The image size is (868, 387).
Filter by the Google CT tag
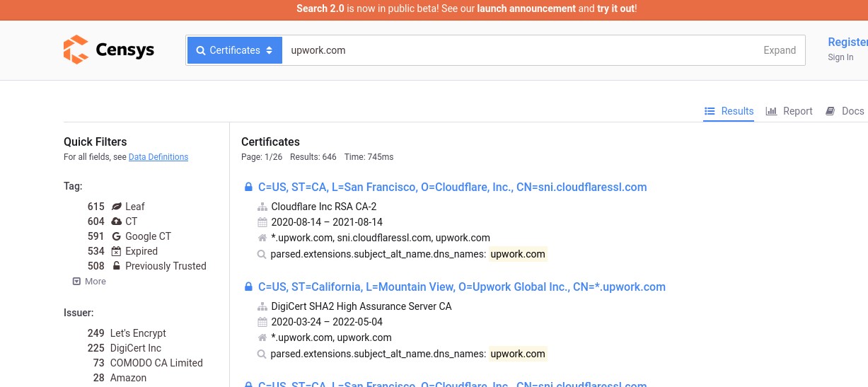coord(148,236)
